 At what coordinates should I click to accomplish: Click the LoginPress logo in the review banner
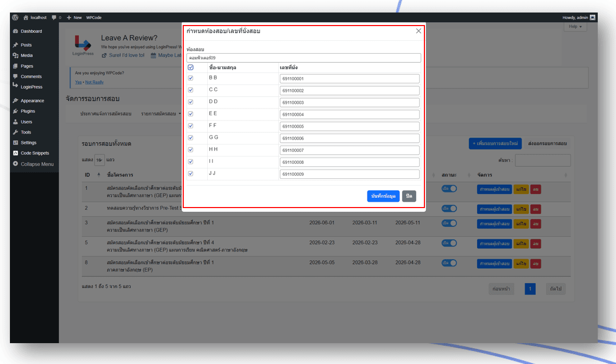83,45
